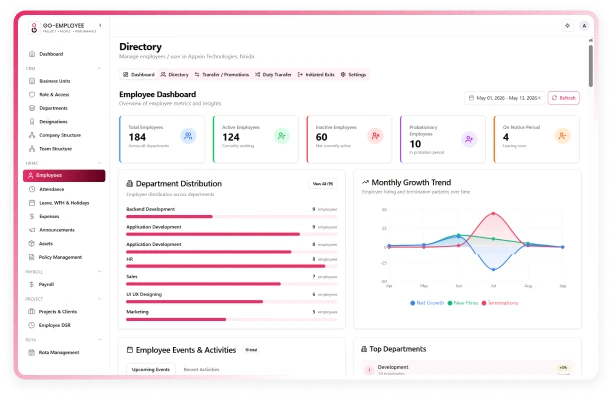The height and width of the screenshot is (397, 613).
Task: Open the Initiated Exits tab
Action: pyautogui.click(x=316, y=74)
